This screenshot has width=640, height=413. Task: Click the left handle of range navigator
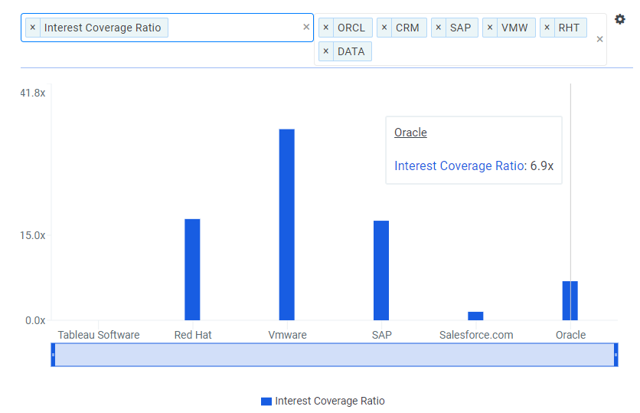(x=53, y=355)
